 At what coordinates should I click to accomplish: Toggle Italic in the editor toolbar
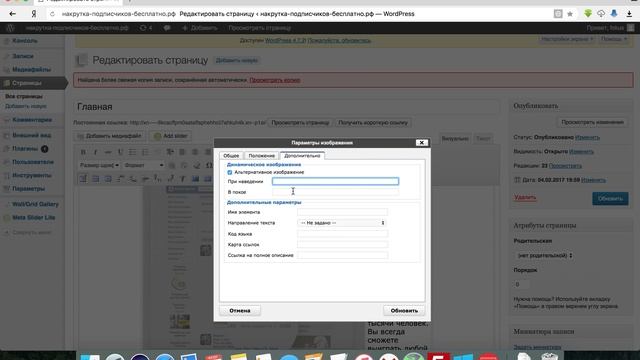pos(96,152)
